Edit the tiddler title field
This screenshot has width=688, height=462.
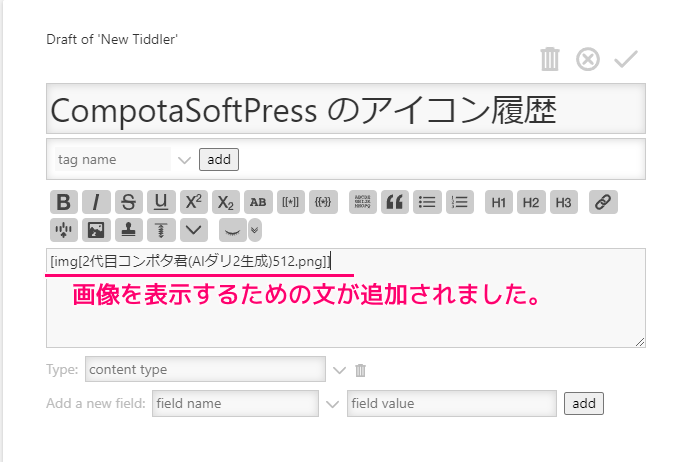coord(346,109)
